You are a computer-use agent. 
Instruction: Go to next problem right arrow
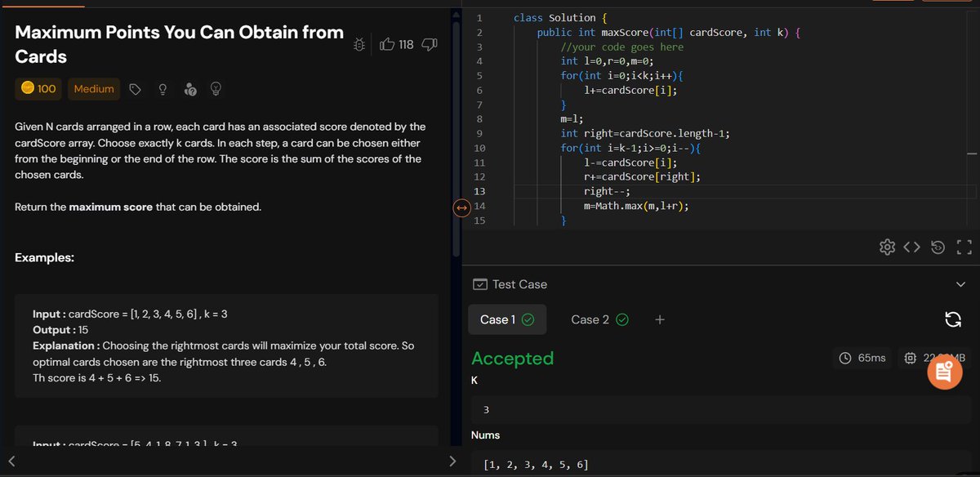pos(453,461)
